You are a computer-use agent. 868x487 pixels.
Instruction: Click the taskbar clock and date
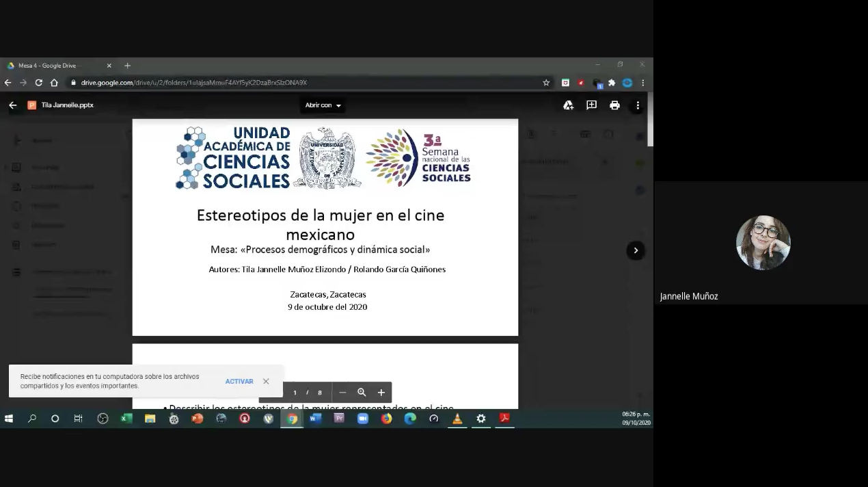pyautogui.click(x=636, y=419)
